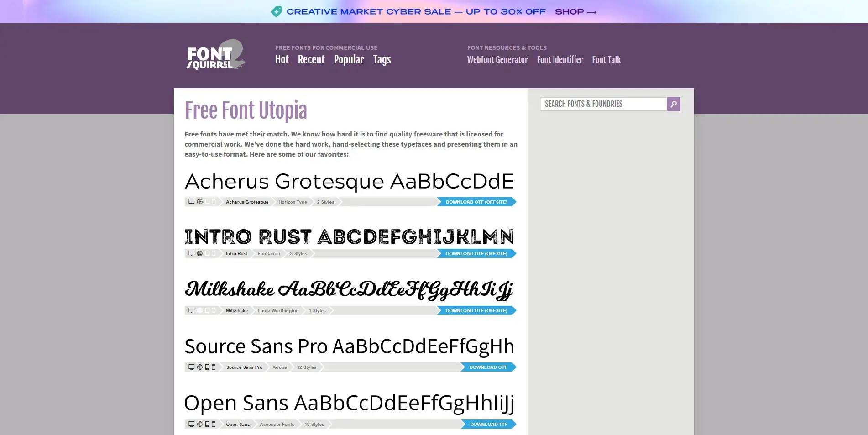Open the Webfont Generator tool
The image size is (868, 435).
(497, 60)
